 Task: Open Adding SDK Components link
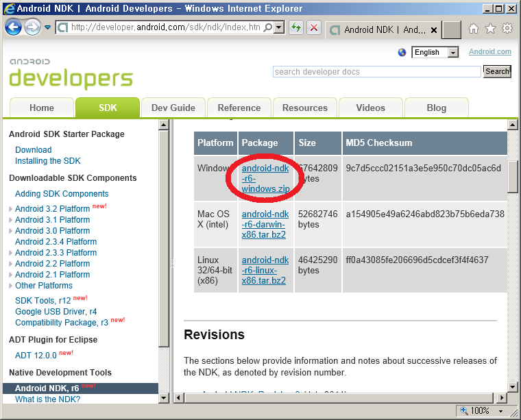click(x=62, y=194)
